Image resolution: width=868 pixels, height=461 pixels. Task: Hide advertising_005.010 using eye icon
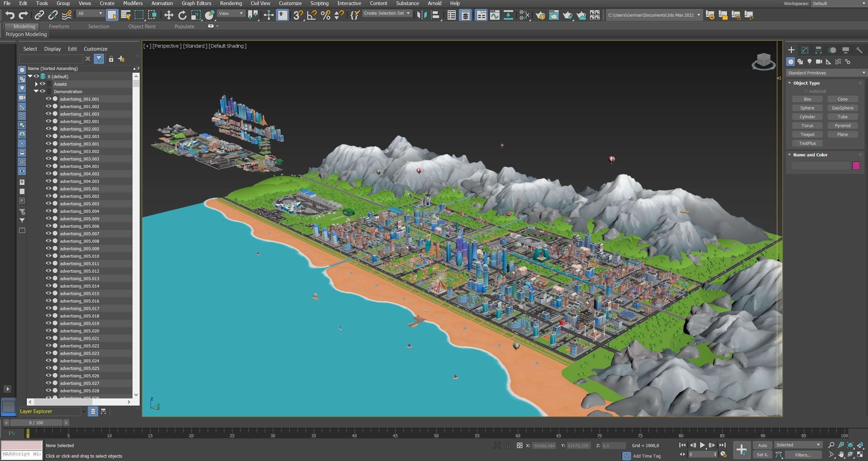(48, 256)
